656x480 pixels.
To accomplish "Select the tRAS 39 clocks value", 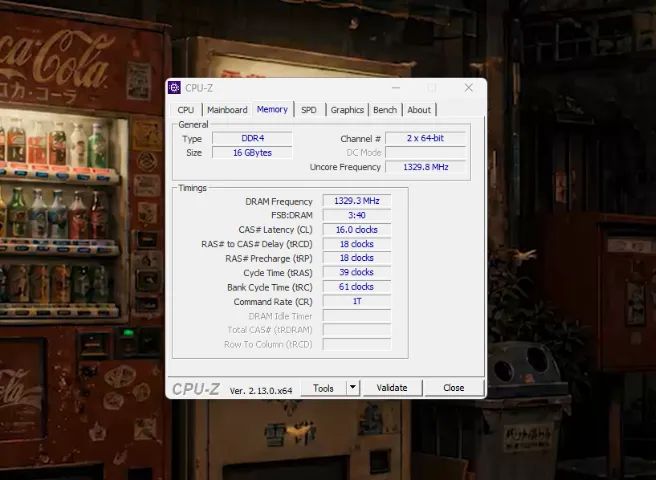I will tap(357, 272).
